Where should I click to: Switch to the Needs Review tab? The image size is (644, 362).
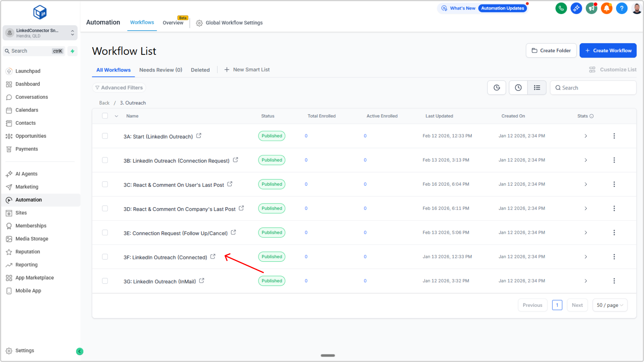tap(160, 70)
